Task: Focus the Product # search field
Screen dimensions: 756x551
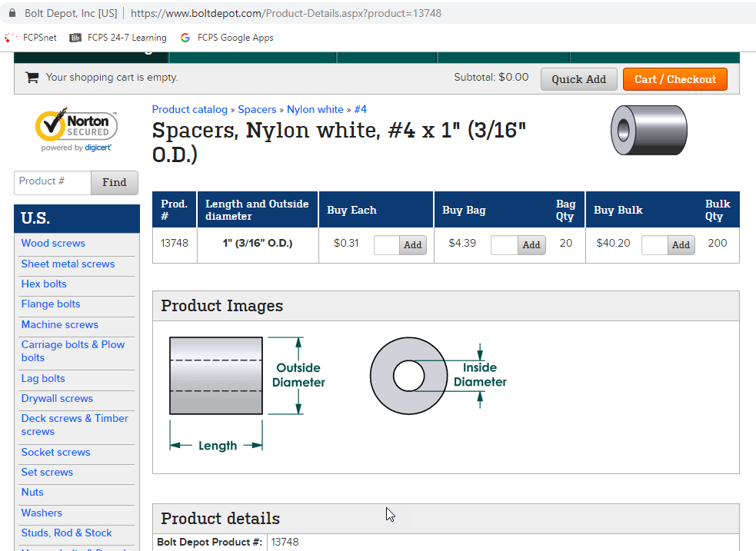Action: pos(52,183)
